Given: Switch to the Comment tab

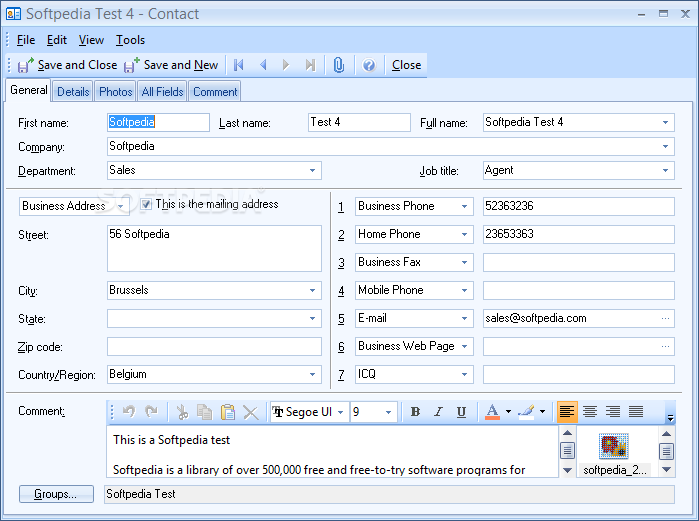Looking at the screenshot, I should pos(215,92).
